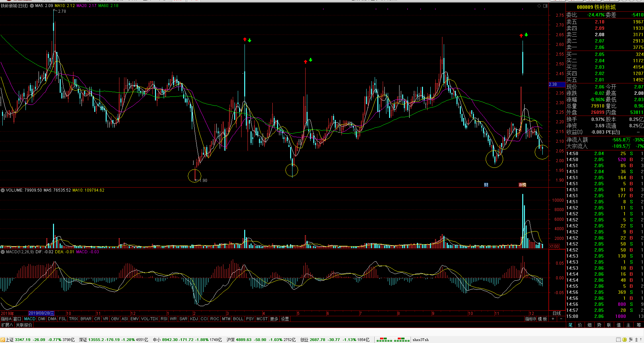Click the 模板 template button
The width and height of the screenshot is (644, 343).
tap(543, 319)
